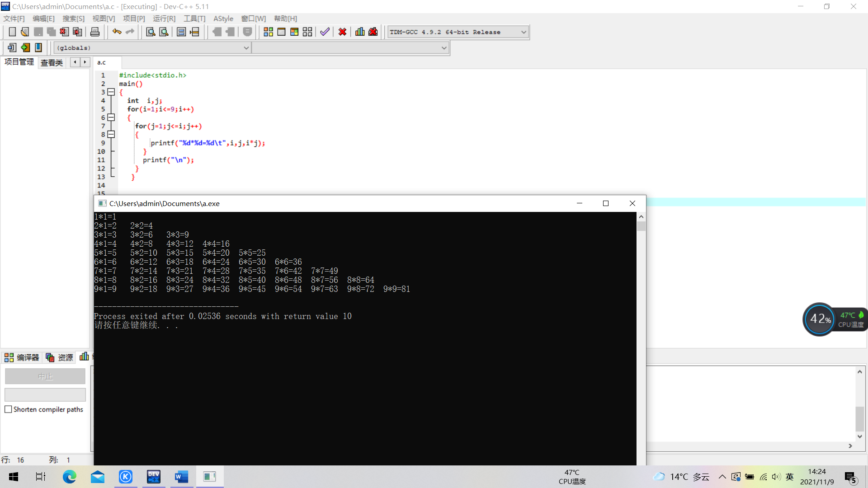Click the a.c editor file tab

point(102,62)
